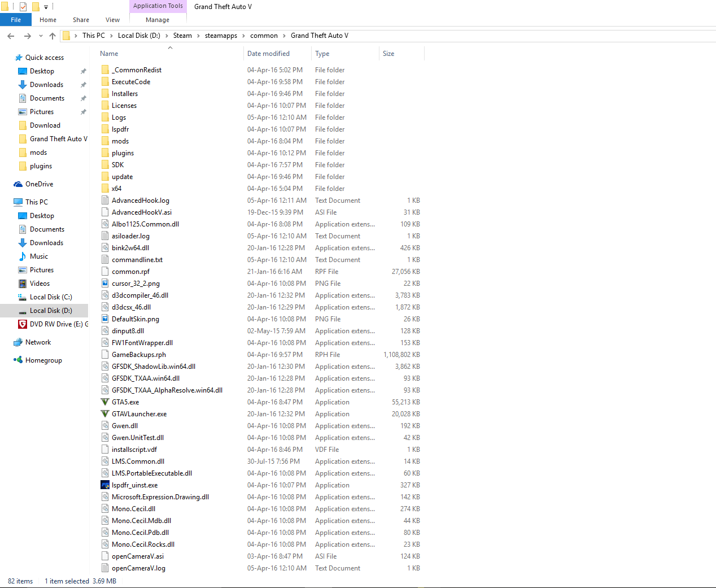This screenshot has width=716, height=588.
Task: Click the Videos icon under This PC
Action: click(23, 284)
